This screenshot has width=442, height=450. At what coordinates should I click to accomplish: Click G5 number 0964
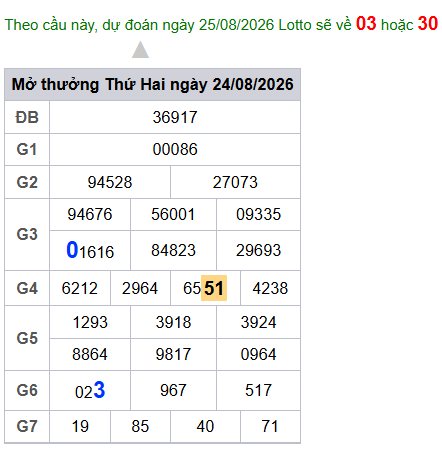(x=259, y=354)
